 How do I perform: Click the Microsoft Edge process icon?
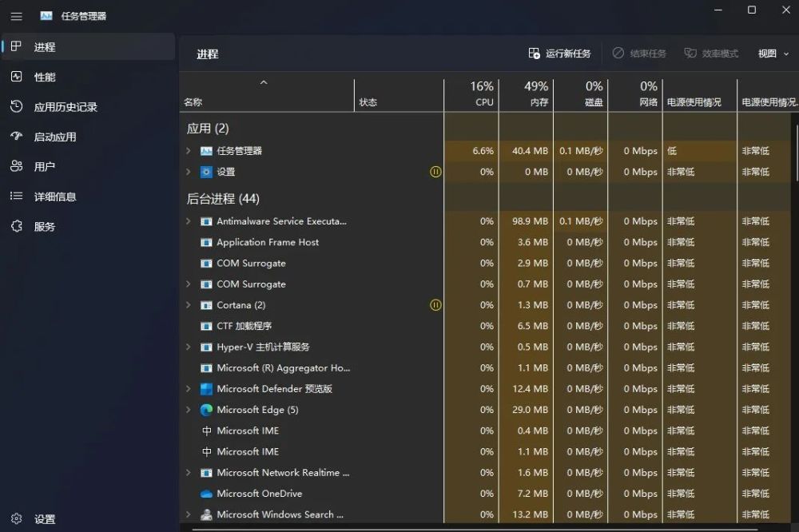point(206,410)
